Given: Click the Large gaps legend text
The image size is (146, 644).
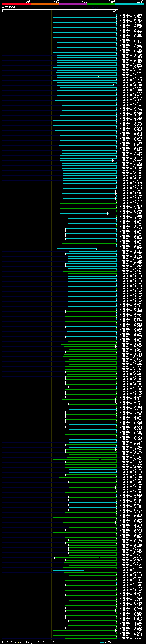Looking at the screenshot, I should click(x=28, y=642).
